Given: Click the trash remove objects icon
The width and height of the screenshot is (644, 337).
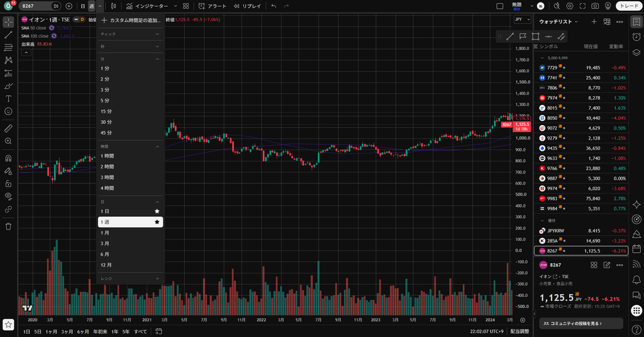Looking at the screenshot, I should coord(8,226).
